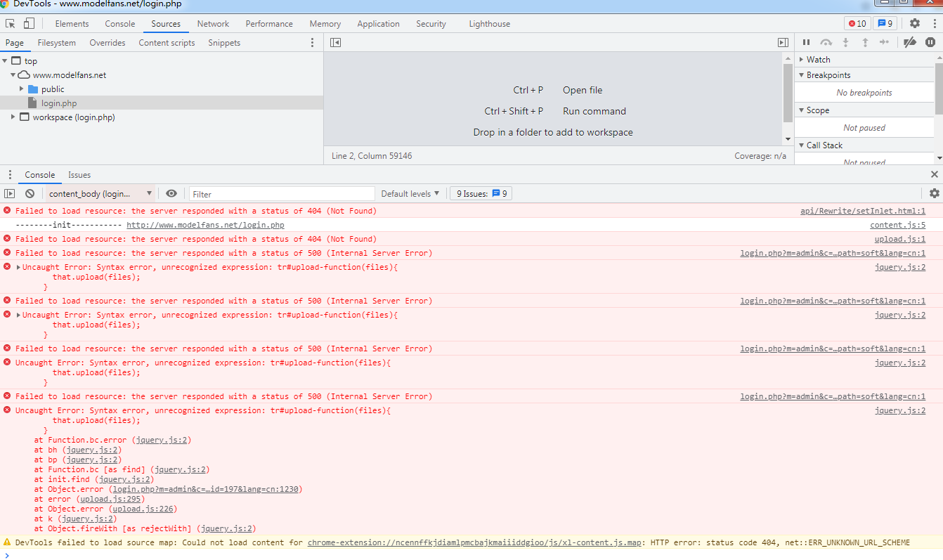Click the Line 2, Column 59146 status text

pos(372,156)
